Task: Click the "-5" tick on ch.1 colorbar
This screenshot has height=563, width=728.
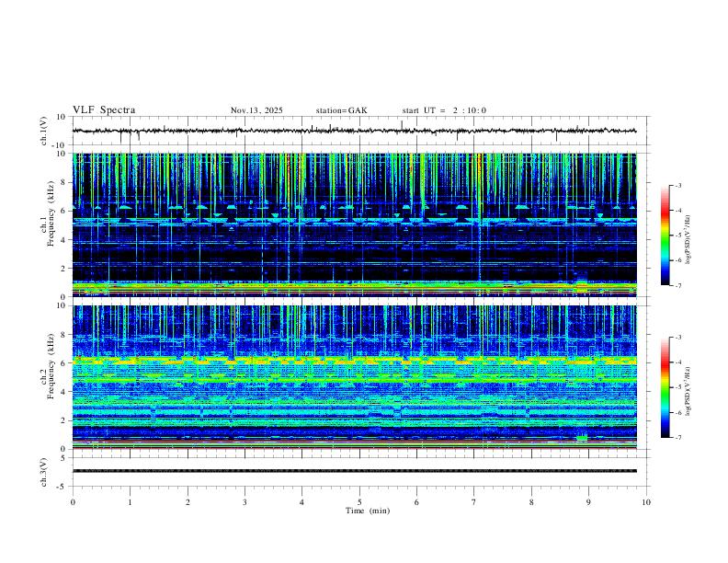Action: (x=678, y=236)
